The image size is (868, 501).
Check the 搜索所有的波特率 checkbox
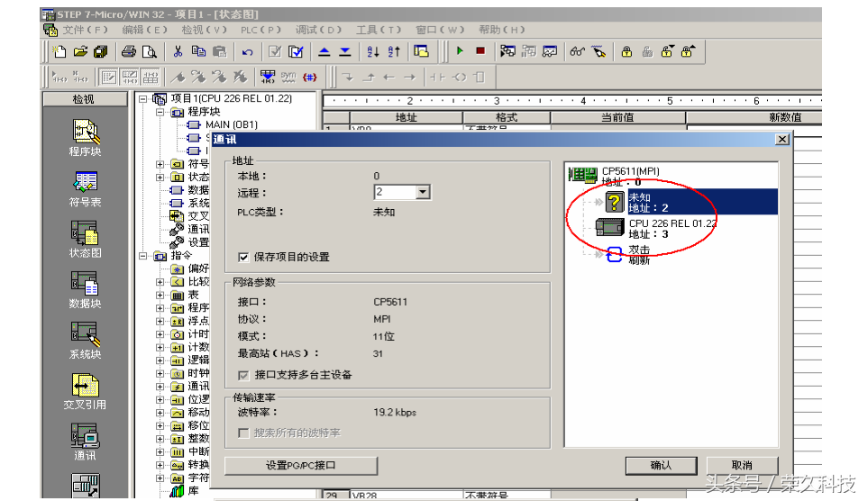point(243,433)
